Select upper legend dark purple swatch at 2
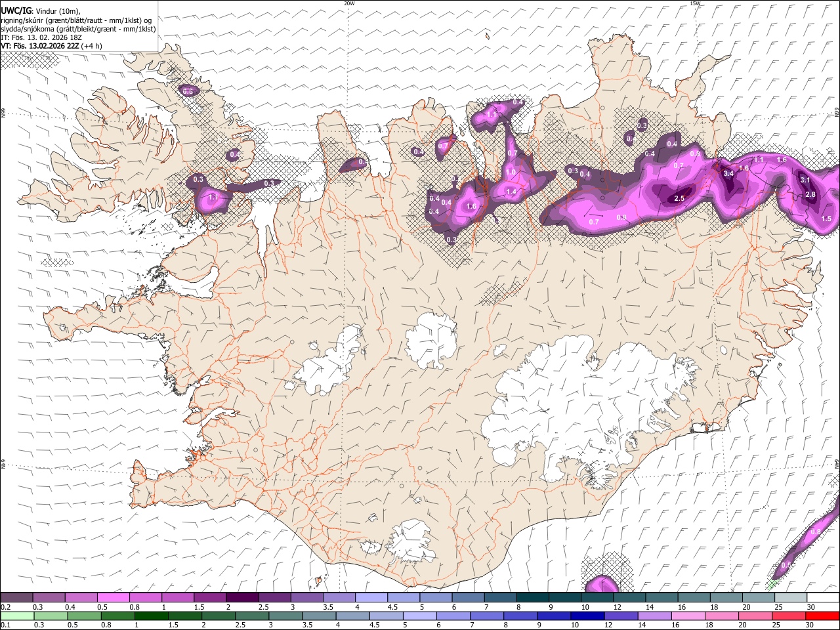The width and height of the screenshot is (840, 630). tap(241, 597)
